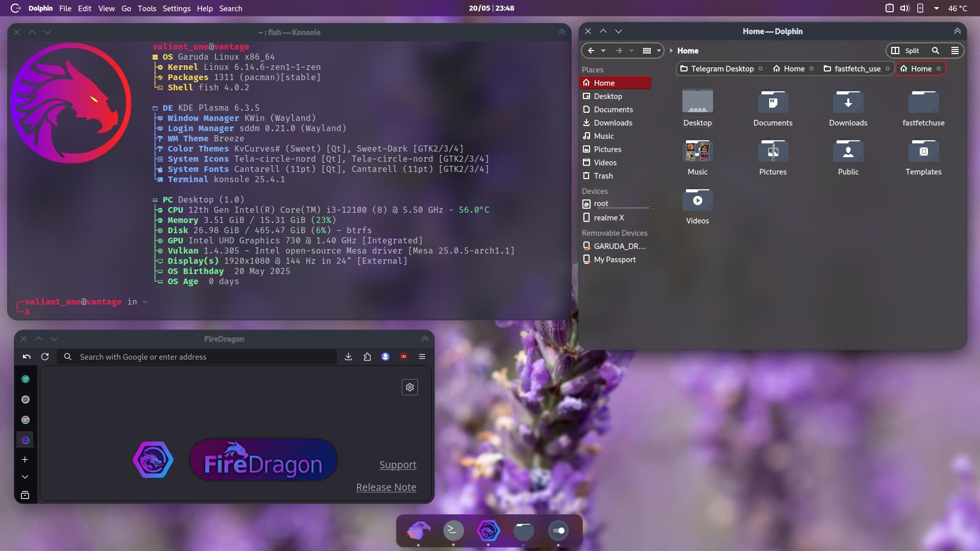
Task: Open FireDragon downloads icon
Action: click(x=348, y=357)
